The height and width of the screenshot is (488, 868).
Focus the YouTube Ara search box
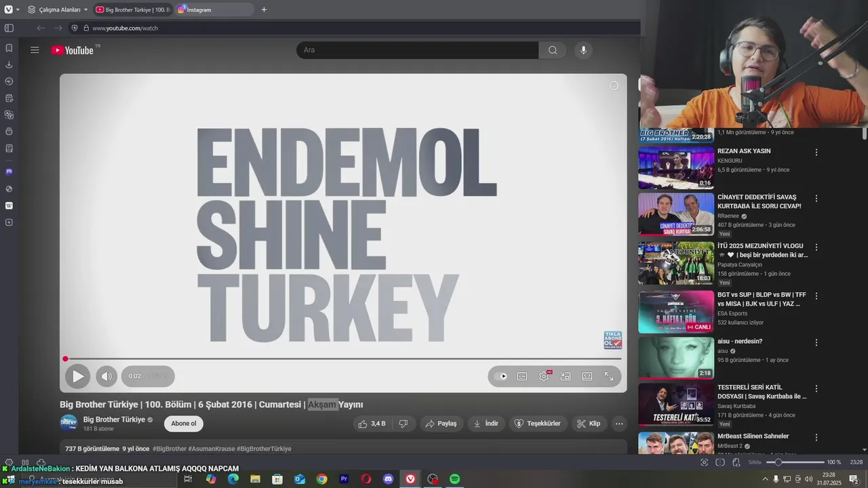coord(418,50)
